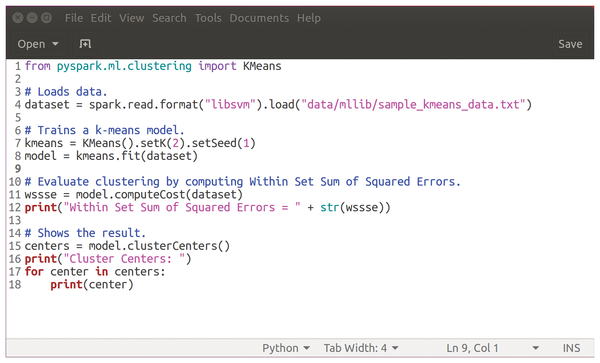Click the Save button

point(570,44)
